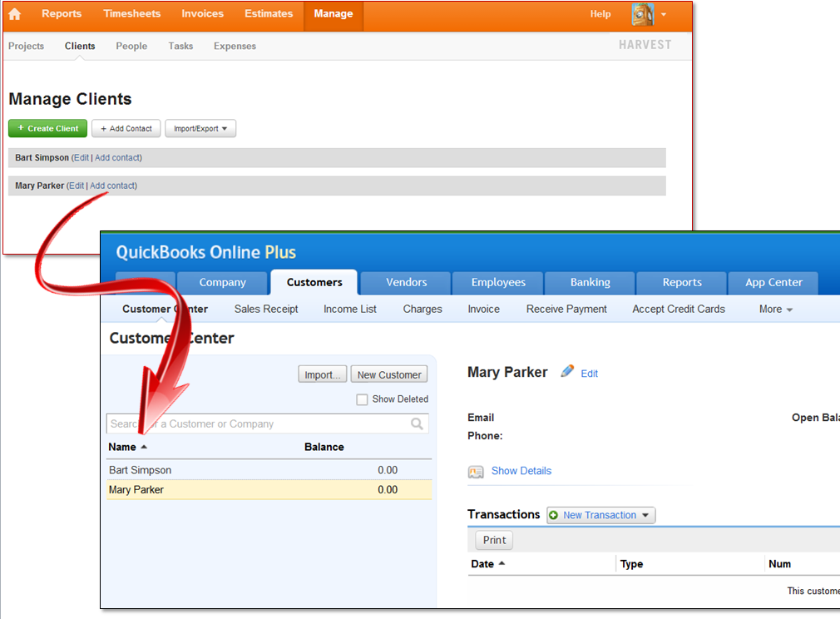
Task: Click the pencil icon next to Mary Parker
Action: [567, 371]
